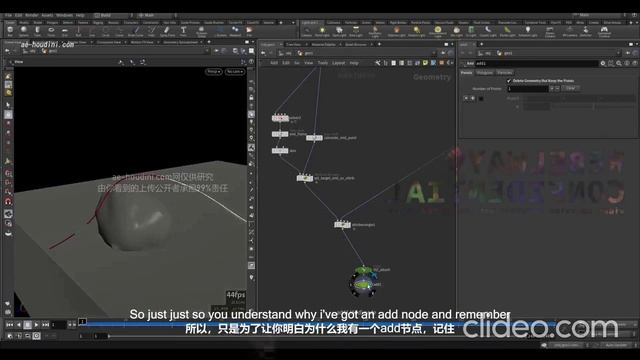Select the Tube shelf tool
Viewport: 640px width, 360px height.
pyautogui.click(x=37, y=31)
